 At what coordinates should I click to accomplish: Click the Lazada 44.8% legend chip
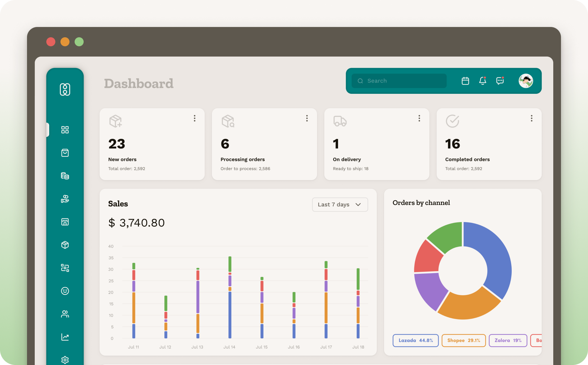click(415, 341)
